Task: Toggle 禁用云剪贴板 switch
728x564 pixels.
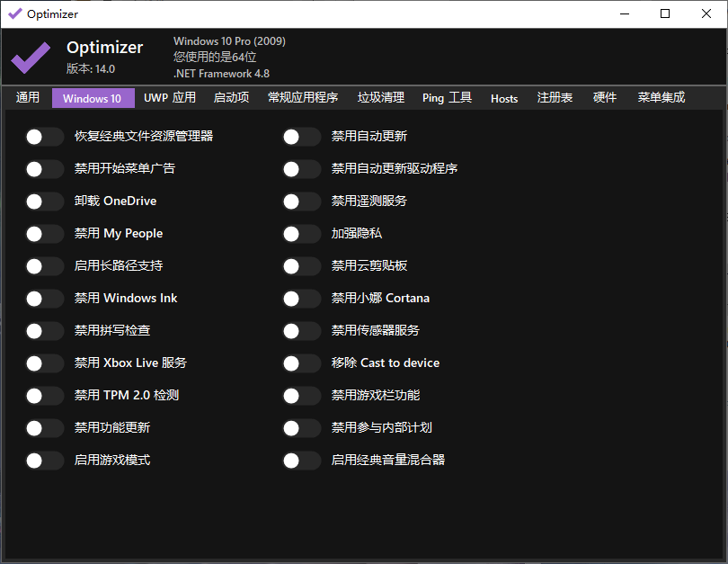Action: [302, 266]
